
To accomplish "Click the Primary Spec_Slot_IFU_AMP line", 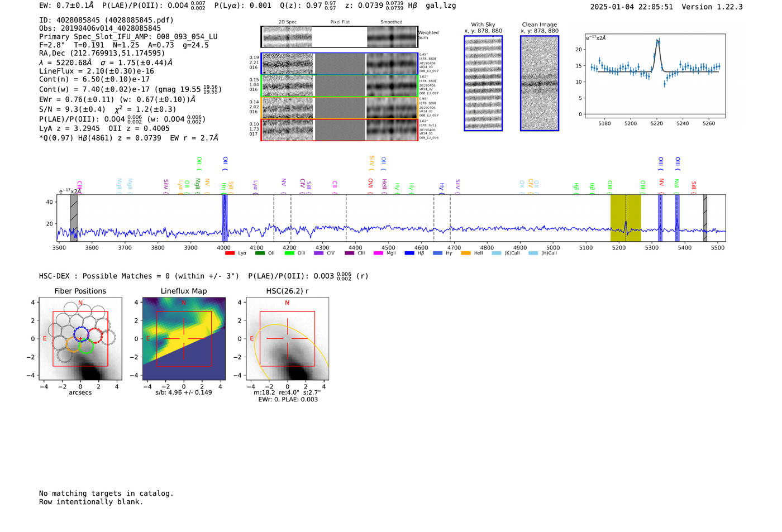I will (128, 37).
